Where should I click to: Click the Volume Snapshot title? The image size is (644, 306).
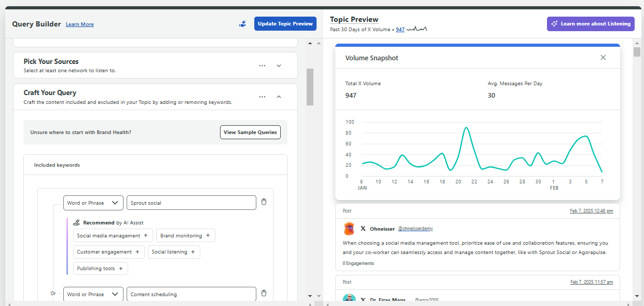(372, 58)
